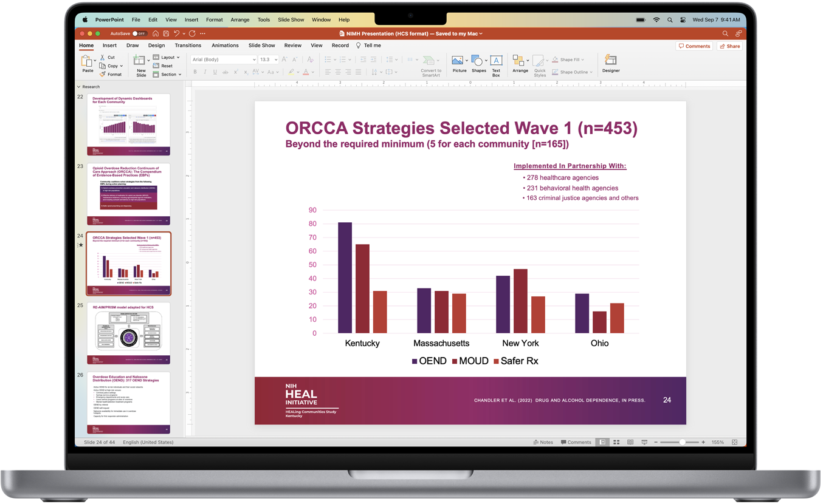Image resolution: width=823 pixels, height=504 pixels.
Task: Toggle Notes pane in status bar
Action: [543, 442]
